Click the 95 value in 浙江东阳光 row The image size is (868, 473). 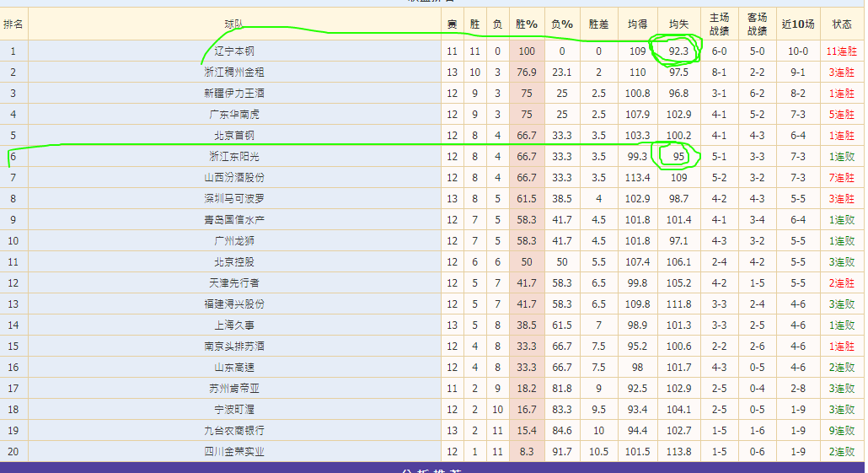point(678,156)
